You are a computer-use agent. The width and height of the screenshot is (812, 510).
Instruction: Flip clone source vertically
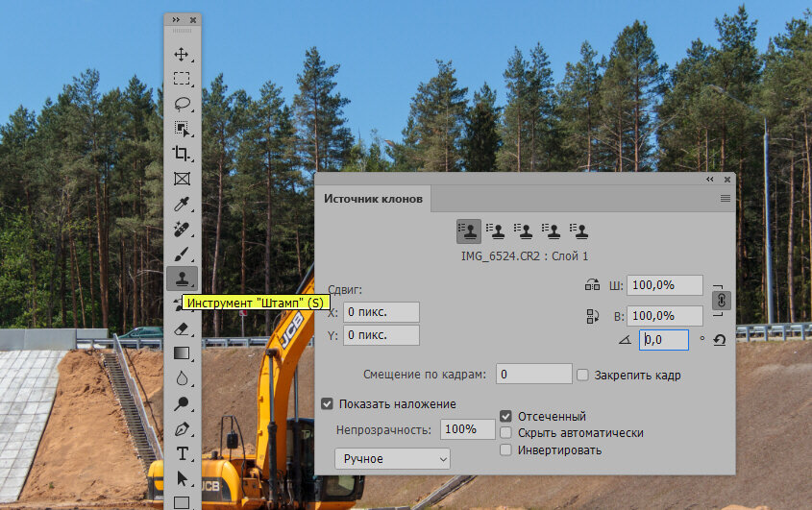593,316
